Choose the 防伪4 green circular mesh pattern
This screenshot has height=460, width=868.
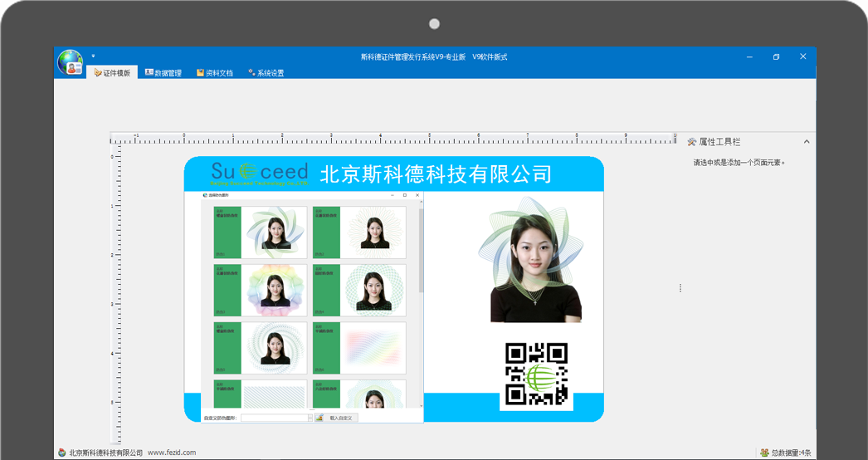pyautogui.click(x=359, y=290)
